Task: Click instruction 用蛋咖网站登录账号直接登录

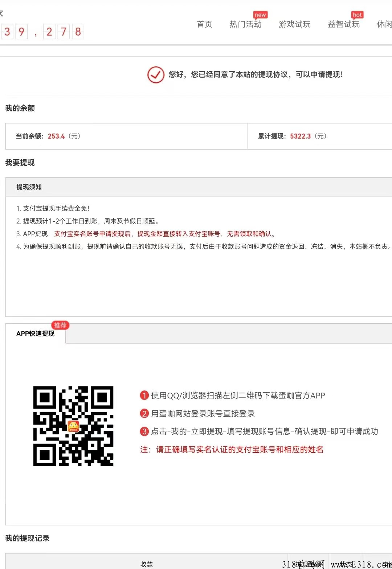Action: pos(203,413)
